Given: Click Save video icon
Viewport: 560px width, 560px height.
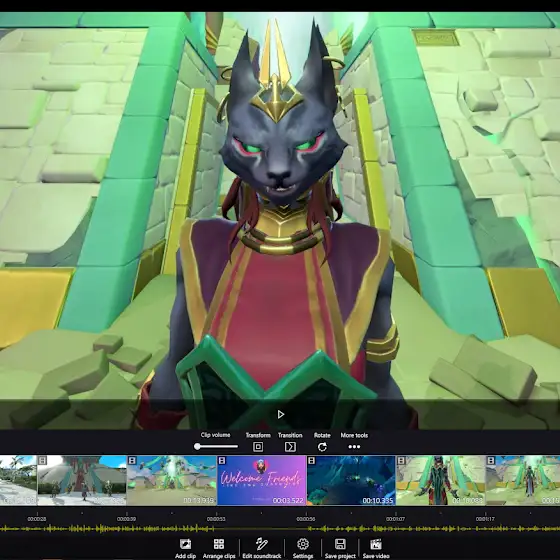Looking at the screenshot, I should click(x=376, y=544).
